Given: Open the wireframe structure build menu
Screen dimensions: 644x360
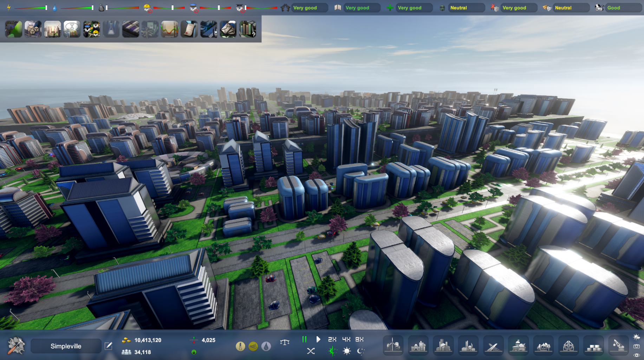Looking at the screenshot, I should (568, 345).
